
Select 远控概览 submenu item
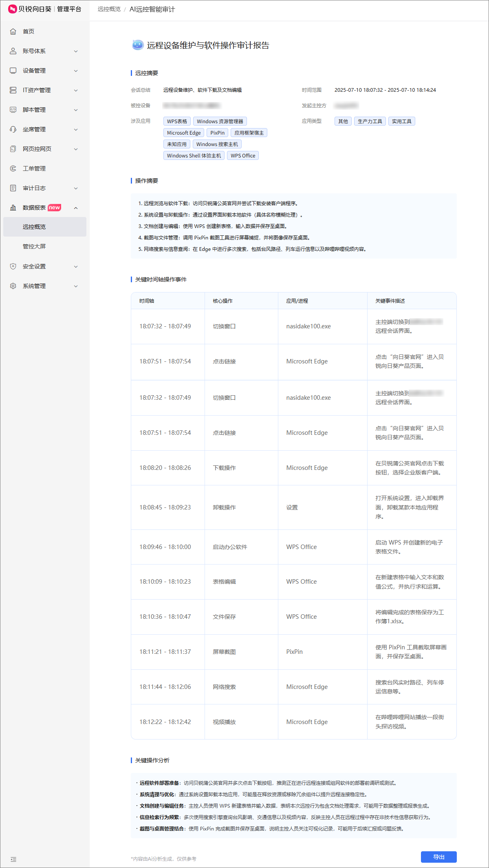pos(45,227)
